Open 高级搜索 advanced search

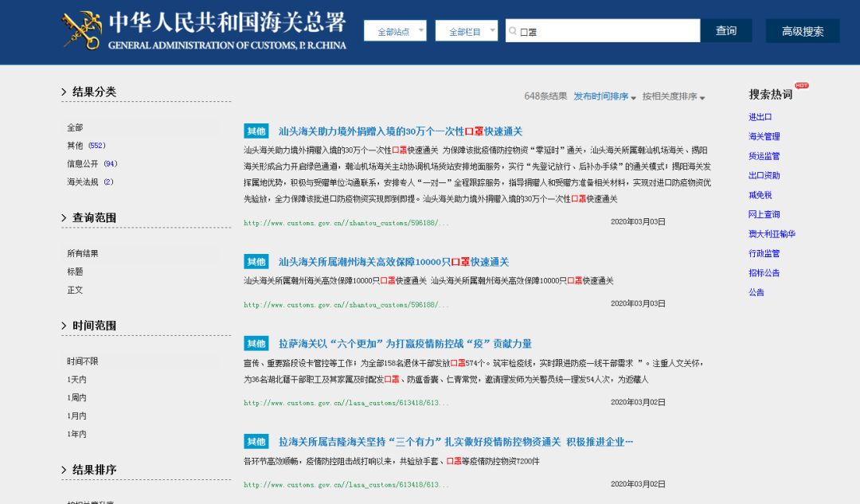(x=803, y=31)
